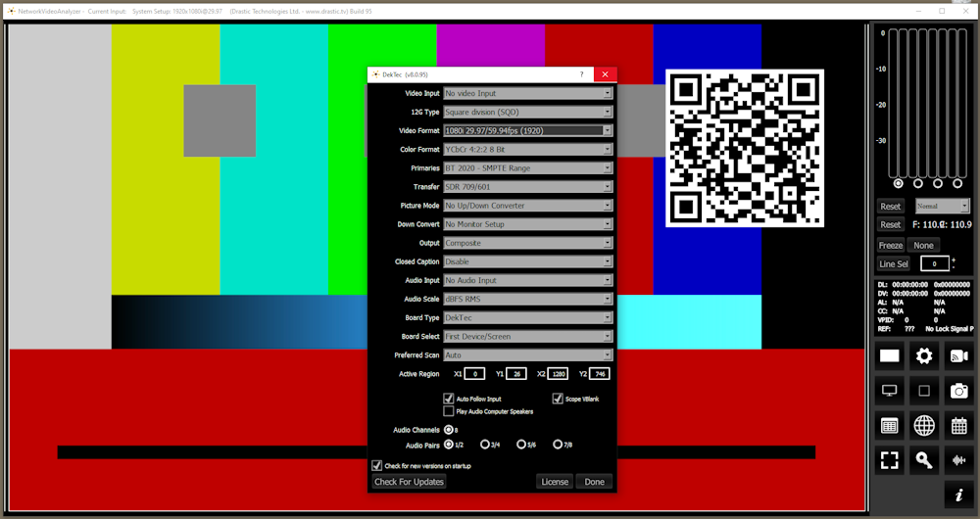The width and height of the screenshot is (980, 519).
Task: Select Audio Pairs 7/8 radio button
Action: [x=558, y=445]
